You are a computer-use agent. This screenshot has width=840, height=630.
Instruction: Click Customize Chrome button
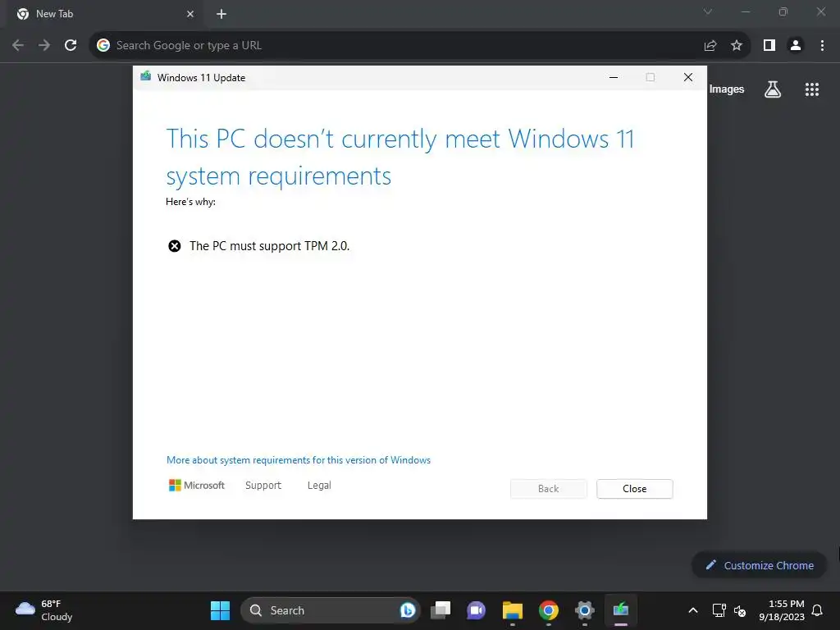[x=759, y=565]
